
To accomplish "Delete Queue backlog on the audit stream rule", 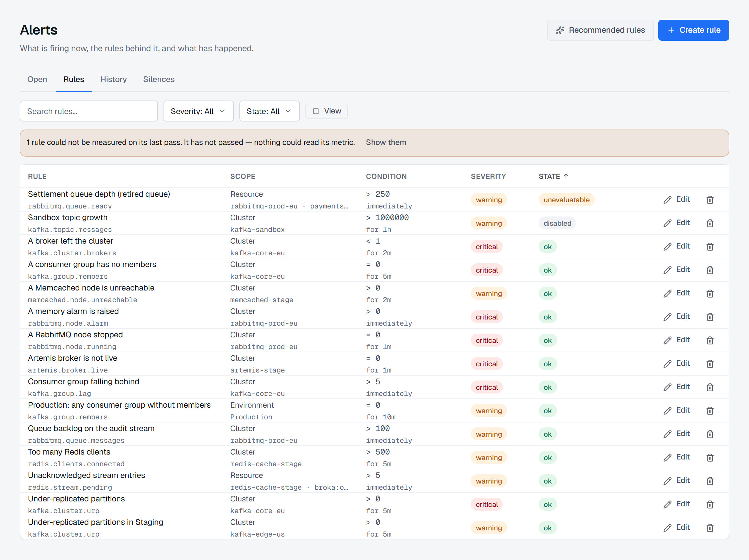I will pos(710,434).
